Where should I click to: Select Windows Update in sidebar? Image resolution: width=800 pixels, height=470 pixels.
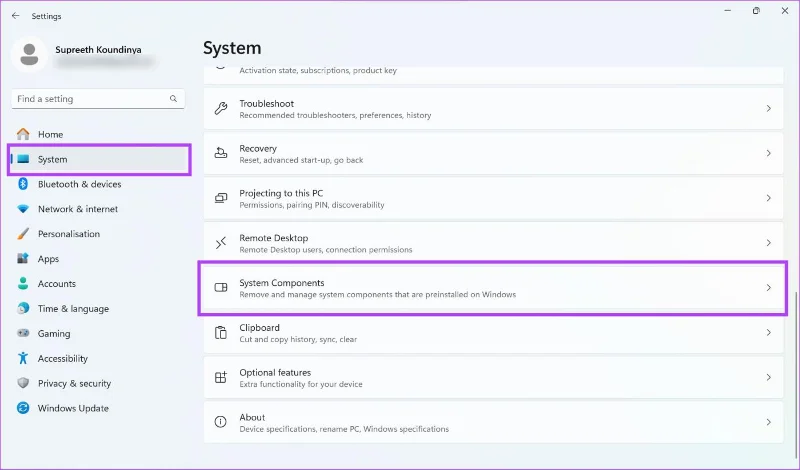(x=99, y=408)
